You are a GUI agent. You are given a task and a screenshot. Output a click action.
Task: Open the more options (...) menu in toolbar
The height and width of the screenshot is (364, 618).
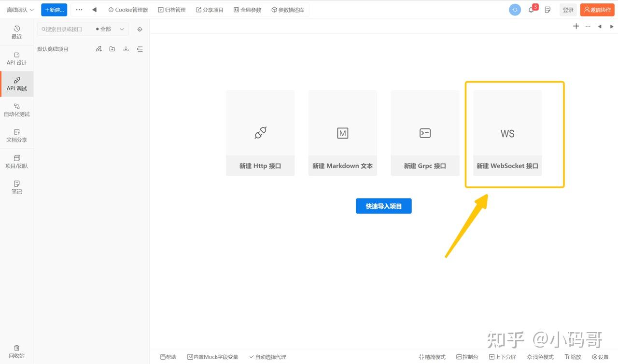(79, 9)
